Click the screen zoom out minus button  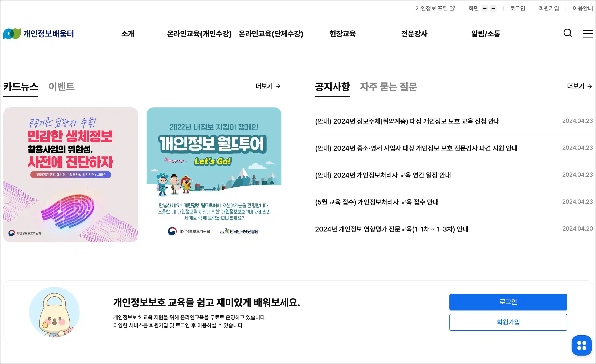pyautogui.click(x=493, y=8)
